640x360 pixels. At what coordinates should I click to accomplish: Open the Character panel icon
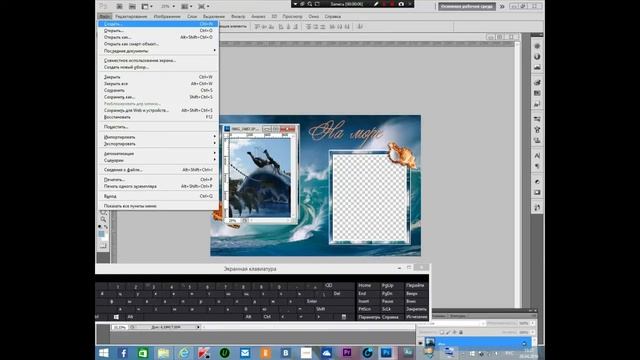pos(537,156)
